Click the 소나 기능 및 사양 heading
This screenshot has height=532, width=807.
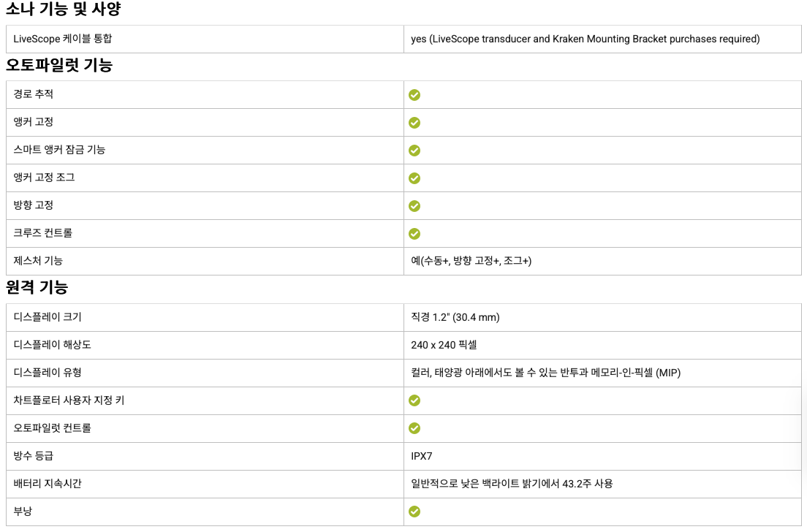tap(64, 9)
